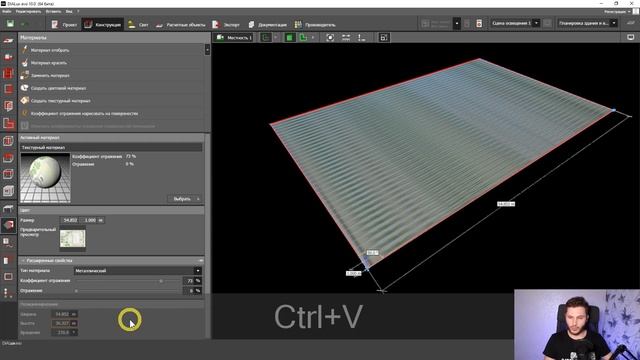The width and height of the screenshot is (640, 360).
Task: Click the vertical measure icon in view toolbar
Action: pos(361,38)
